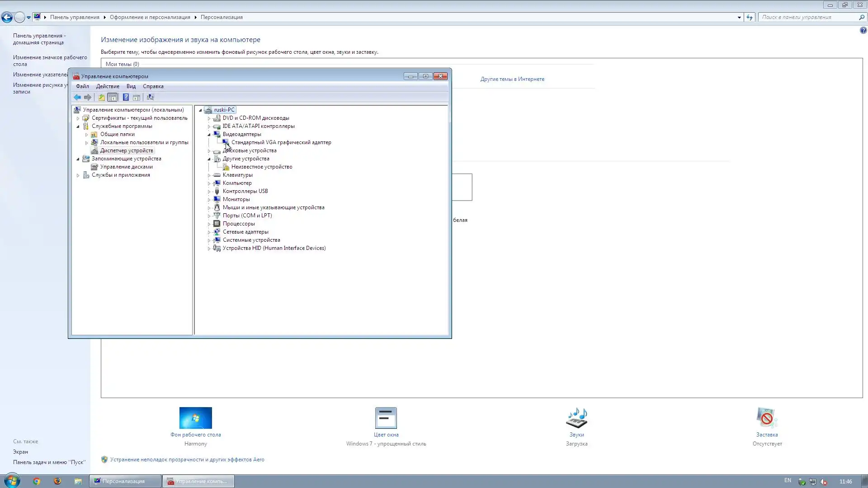Toggle the Show/Hide console tree toolbar button
This screenshot has width=868, height=488.
pyautogui.click(x=113, y=97)
